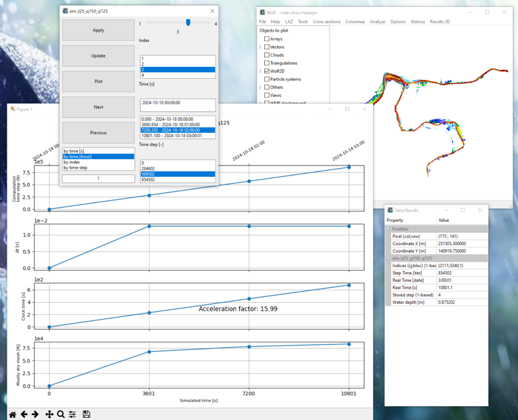Image resolution: width=518 pixels, height=420 pixels.
Task: Expand the Vectors tree node
Action: [261, 47]
